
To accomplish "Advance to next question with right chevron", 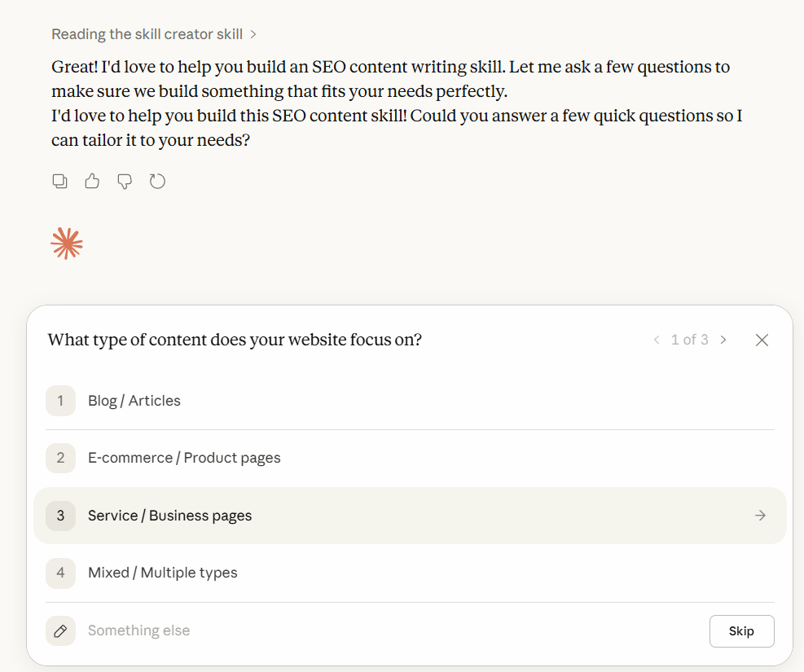I will click(x=723, y=340).
